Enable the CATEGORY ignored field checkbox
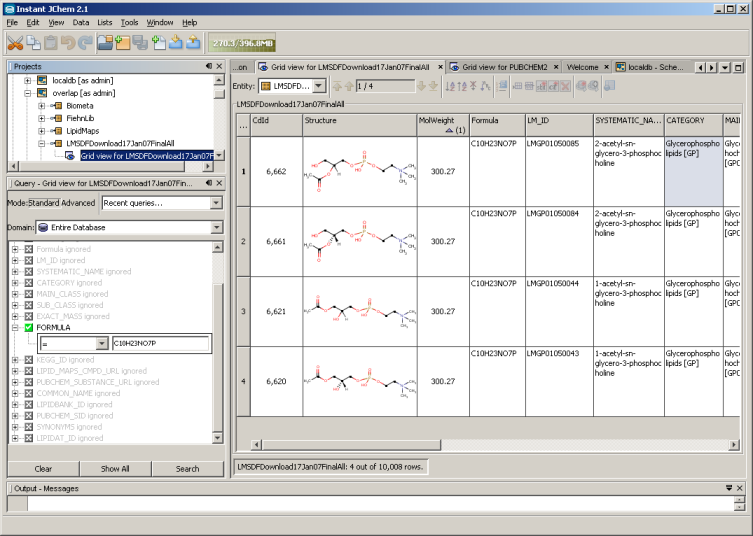This screenshot has height=536, width=753. click(28, 283)
